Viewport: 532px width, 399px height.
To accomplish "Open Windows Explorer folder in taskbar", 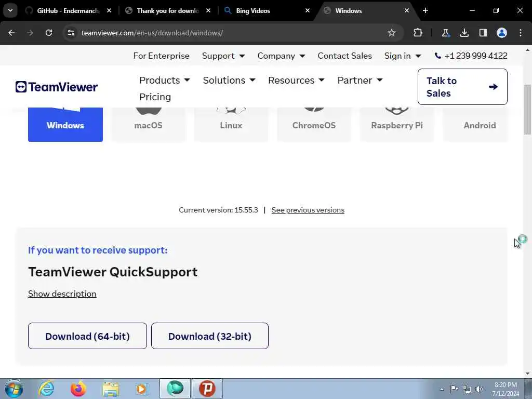I will (111, 389).
